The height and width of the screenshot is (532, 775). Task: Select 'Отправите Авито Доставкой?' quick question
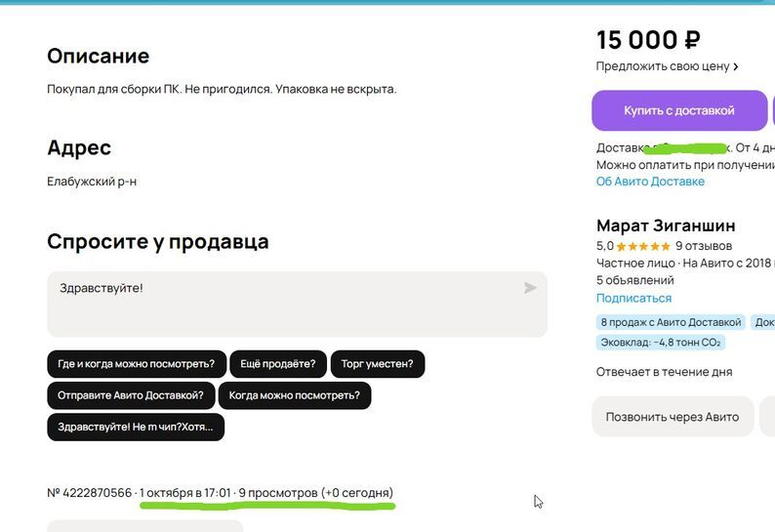pyautogui.click(x=131, y=395)
